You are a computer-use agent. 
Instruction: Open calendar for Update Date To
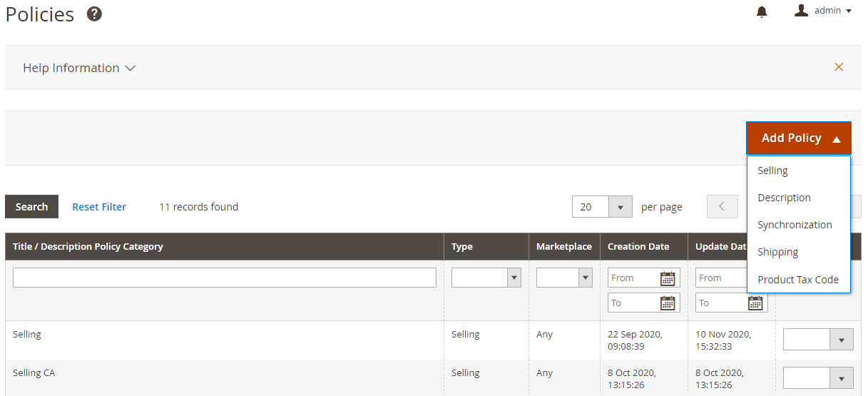(755, 303)
